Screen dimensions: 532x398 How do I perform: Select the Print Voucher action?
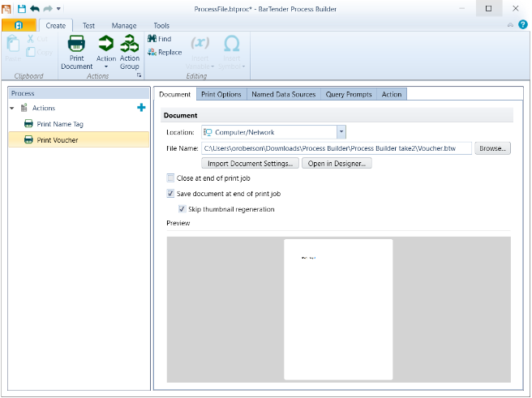click(x=79, y=139)
